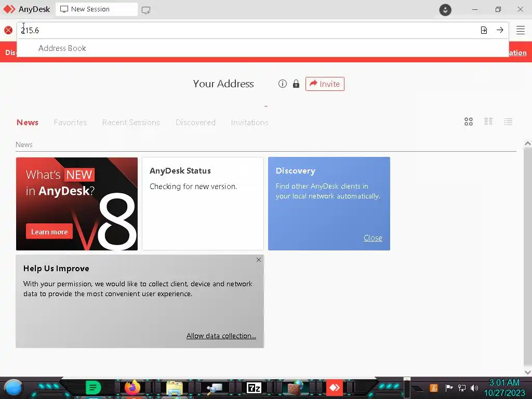The image size is (532, 399).
Task: Click the news list scroll-down arrow
Action: point(528,372)
